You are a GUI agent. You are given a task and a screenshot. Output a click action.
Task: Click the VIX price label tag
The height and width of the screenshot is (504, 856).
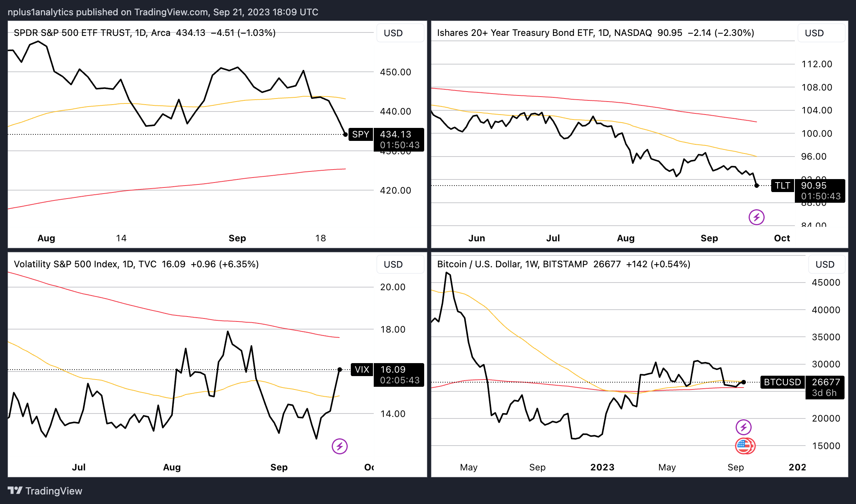pos(362,370)
